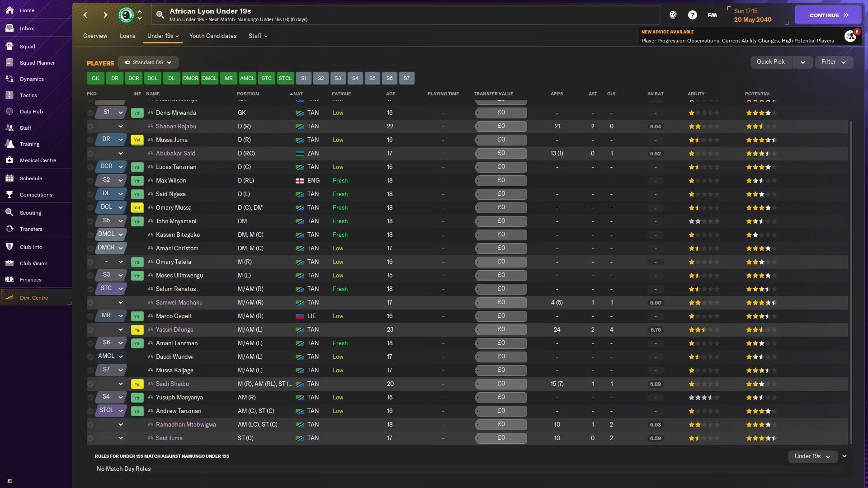Tick the selection circle for Denis Mrwanda
This screenshot has height=488, width=868.
coord(90,113)
